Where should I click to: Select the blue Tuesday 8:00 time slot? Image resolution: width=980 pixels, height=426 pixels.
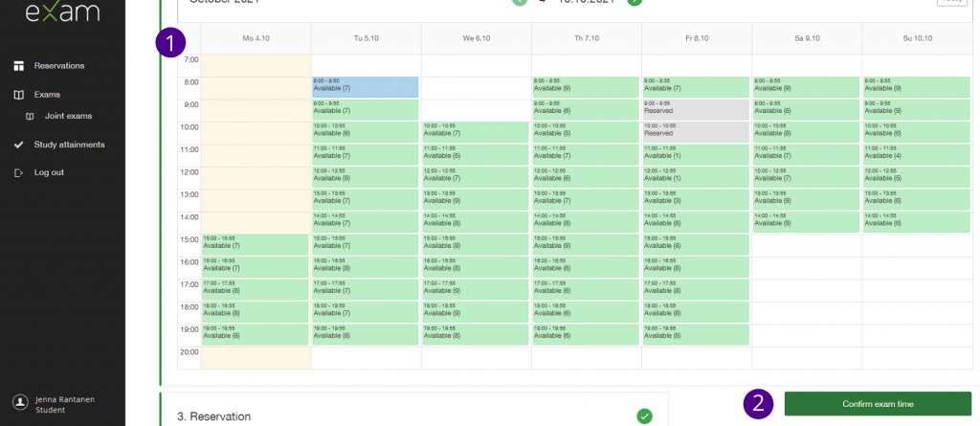pos(366,87)
